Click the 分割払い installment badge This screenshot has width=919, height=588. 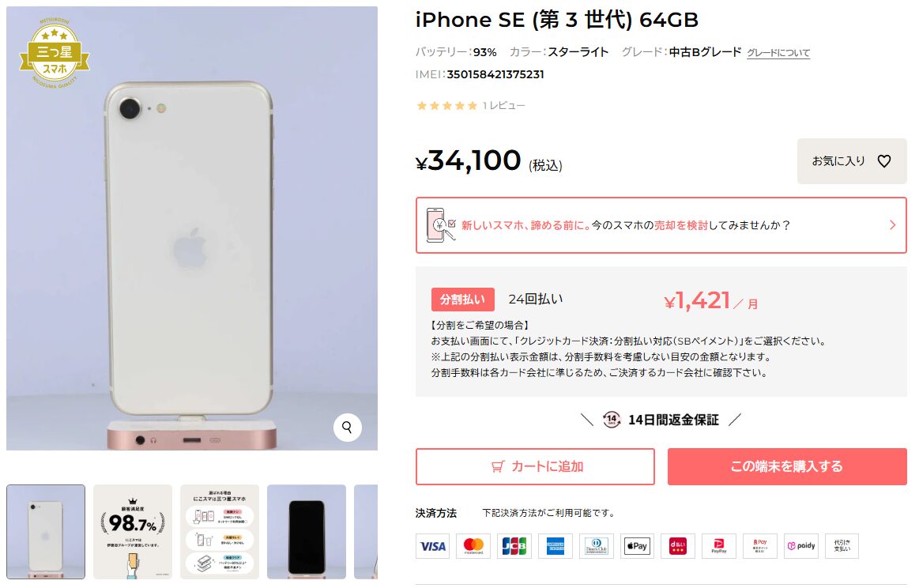tap(462, 300)
